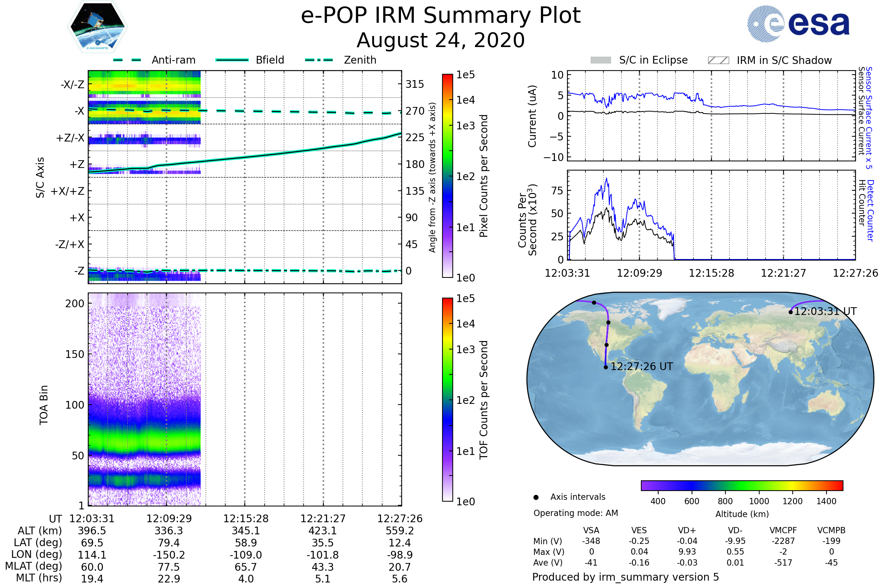This screenshot has width=882, height=588.
Task: Click Produced by irm_summary version 5 text
Action: click(x=625, y=577)
